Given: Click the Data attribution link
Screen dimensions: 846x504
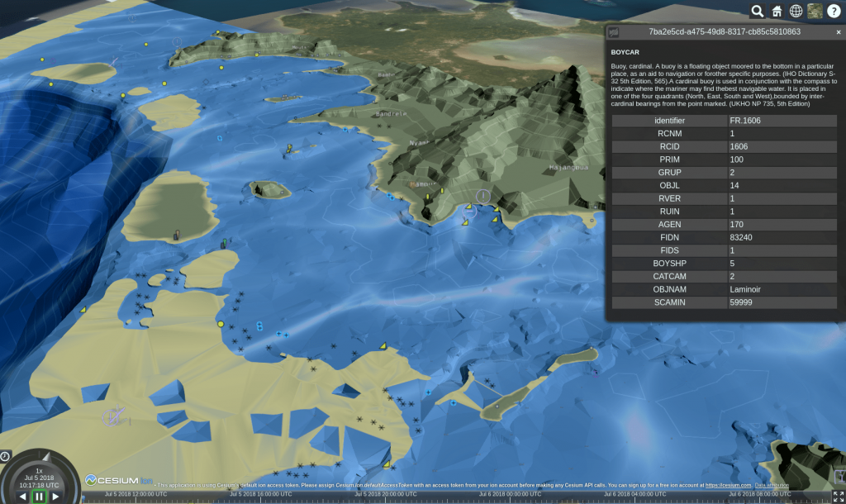Looking at the screenshot, I should pyautogui.click(x=772, y=485).
